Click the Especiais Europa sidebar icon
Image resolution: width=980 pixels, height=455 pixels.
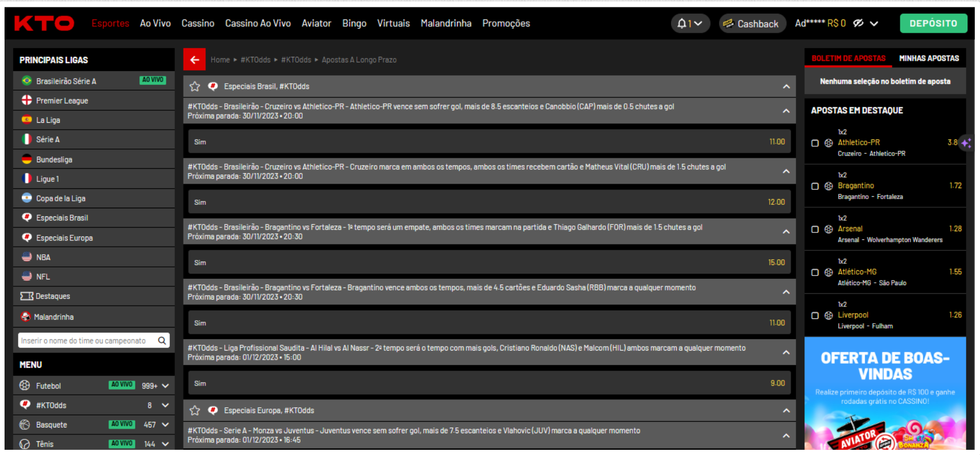tap(26, 238)
